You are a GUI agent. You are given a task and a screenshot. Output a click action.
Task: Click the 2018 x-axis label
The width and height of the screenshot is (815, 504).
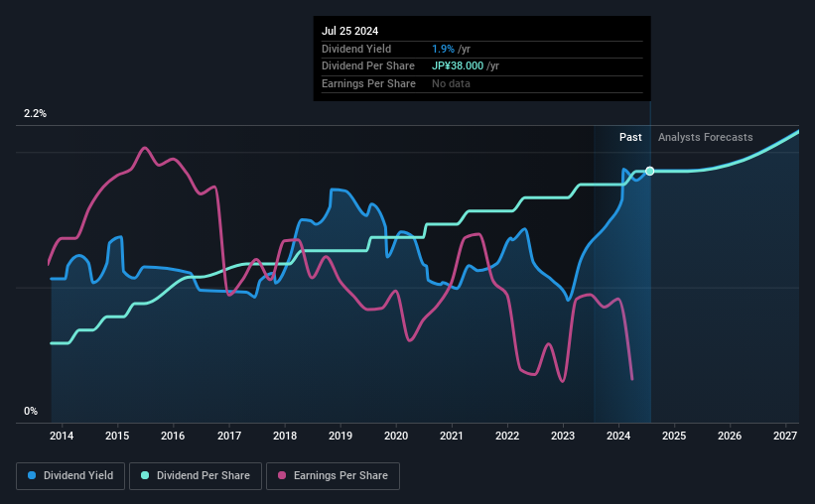(285, 436)
